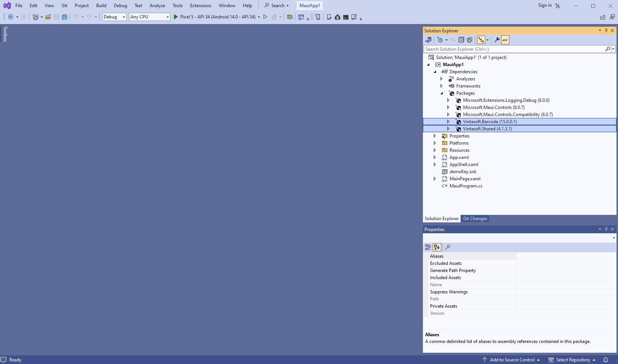618x364 pixels.
Task: Click the green Start debugging play icon
Action: [x=176, y=17]
